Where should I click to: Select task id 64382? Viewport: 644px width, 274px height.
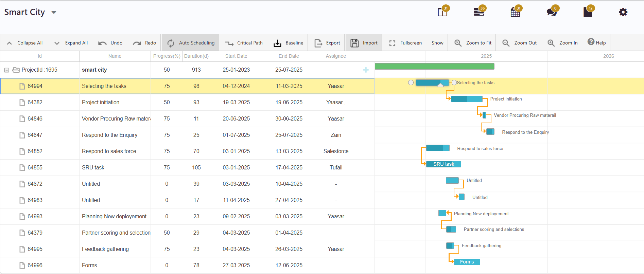[x=35, y=102]
